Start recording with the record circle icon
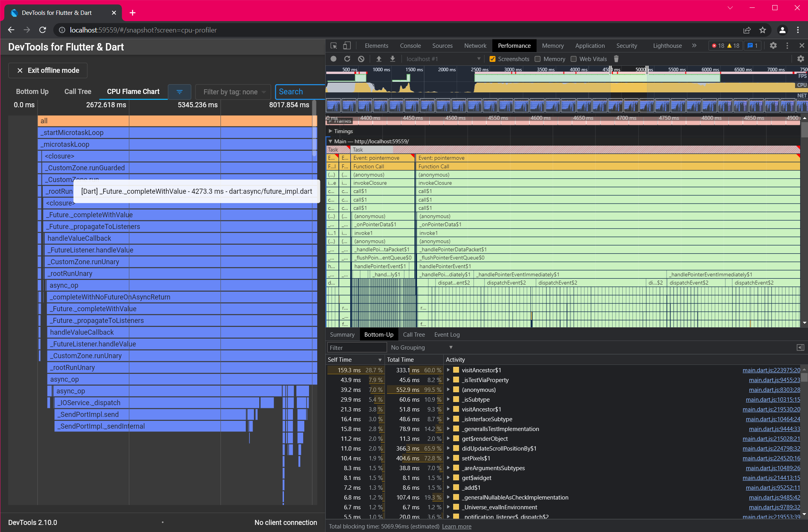Viewport: 808px width, 532px height. tap(333, 59)
